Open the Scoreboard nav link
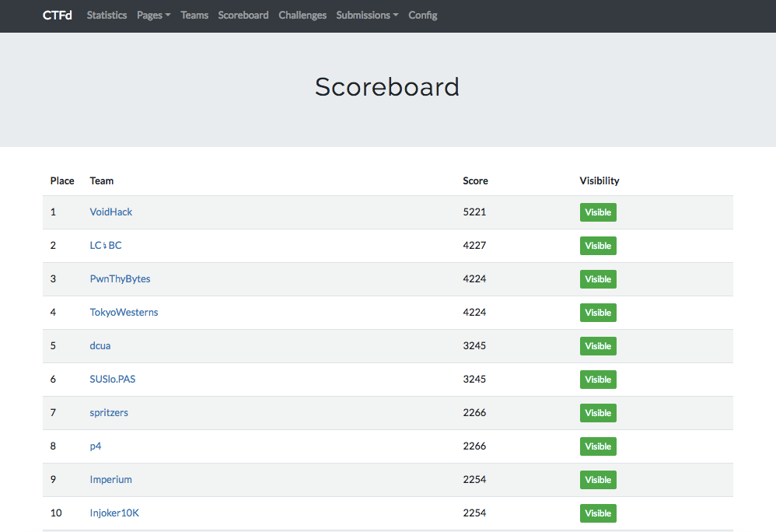This screenshot has width=776, height=532. click(243, 15)
